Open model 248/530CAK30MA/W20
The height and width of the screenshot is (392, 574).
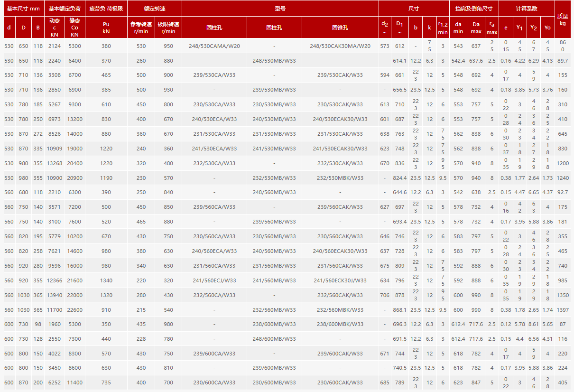tap(340, 46)
